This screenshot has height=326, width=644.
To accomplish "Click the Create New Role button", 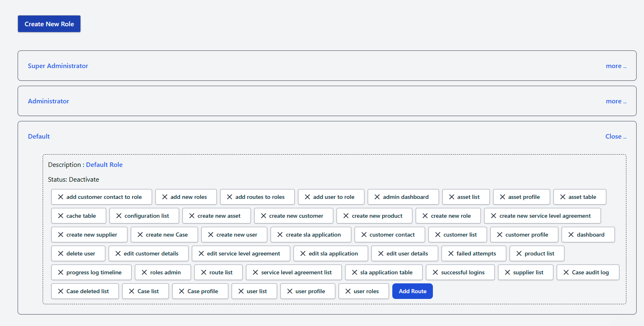I will [49, 24].
